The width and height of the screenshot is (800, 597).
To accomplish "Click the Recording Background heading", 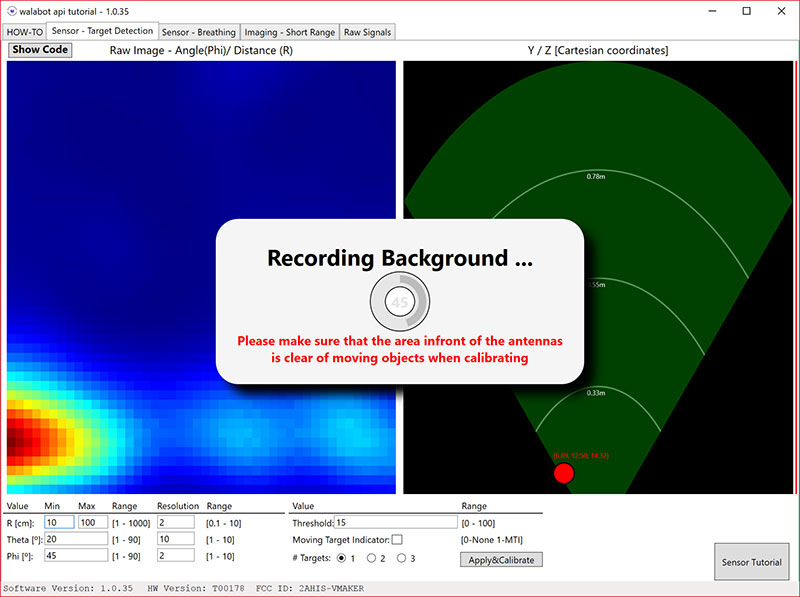I will [399, 258].
